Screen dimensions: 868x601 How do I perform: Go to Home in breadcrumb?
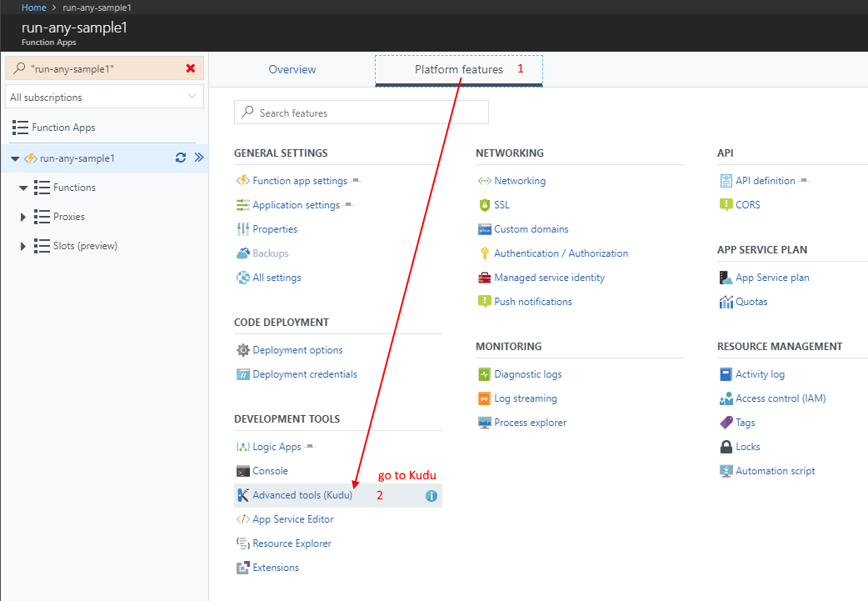pyautogui.click(x=33, y=8)
